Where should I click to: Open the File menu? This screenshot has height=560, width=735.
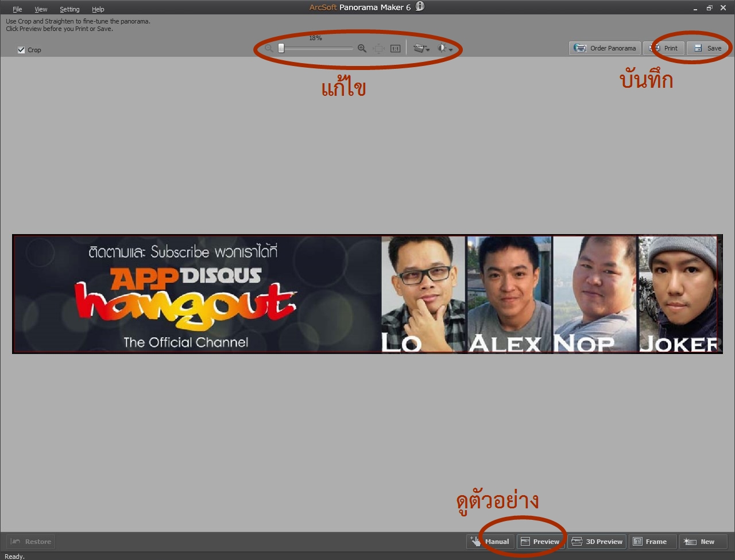click(x=17, y=9)
